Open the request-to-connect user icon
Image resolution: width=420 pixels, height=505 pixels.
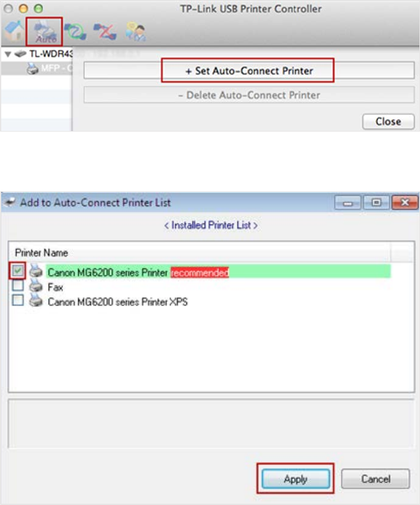click(136, 31)
